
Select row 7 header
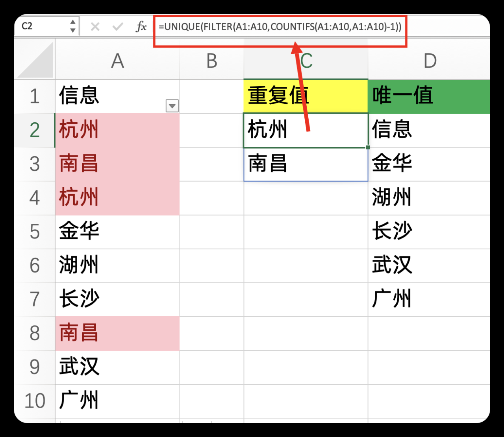(x=35, y=299)
